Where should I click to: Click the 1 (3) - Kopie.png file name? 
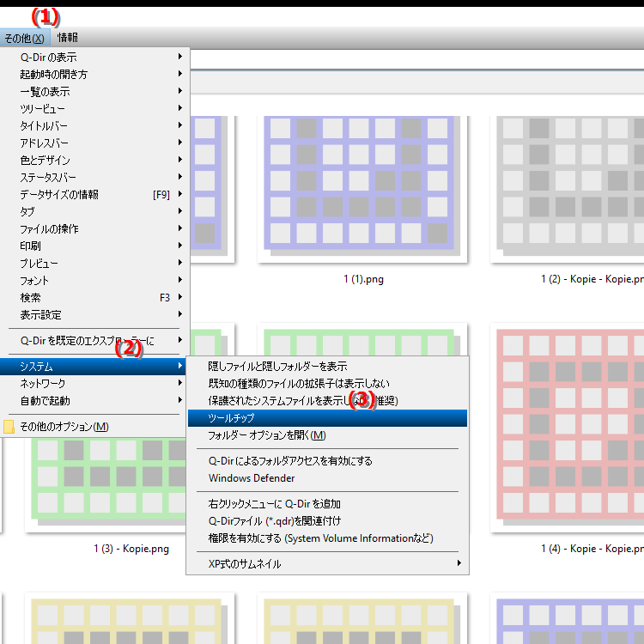[131, 549]
